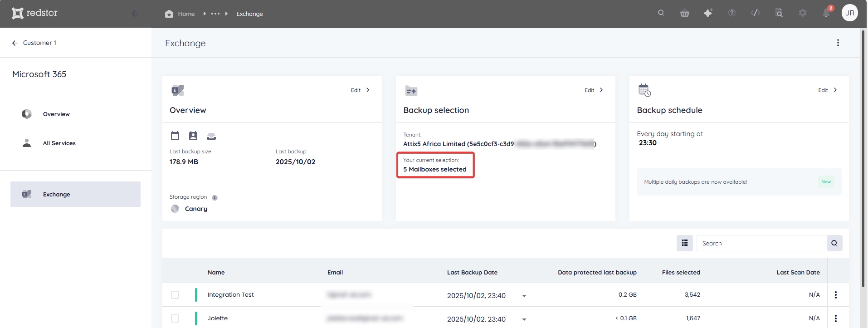Click 178.9 MB last backup size
This screenshot has height=328, width=868.
[x=184, y=162]
